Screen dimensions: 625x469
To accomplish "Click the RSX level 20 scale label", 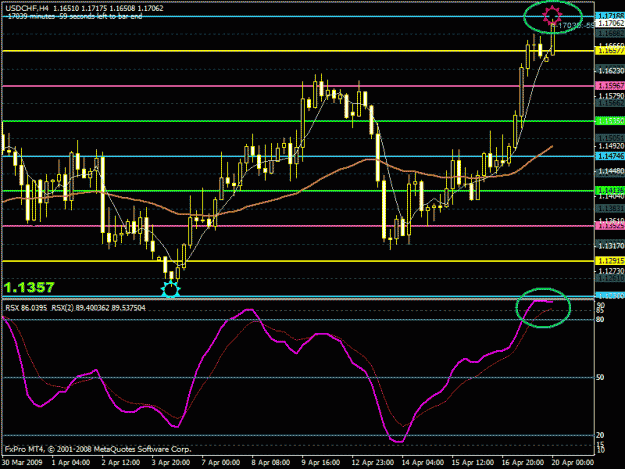I will (x=600, y=435).
